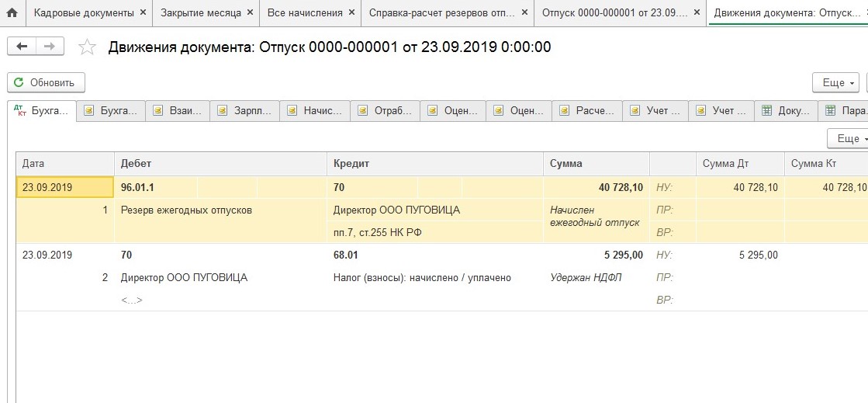The width and height of the screenshot is (868, 403).
Task: Add document to favorites with star
Action: click(x=88, y=47)
